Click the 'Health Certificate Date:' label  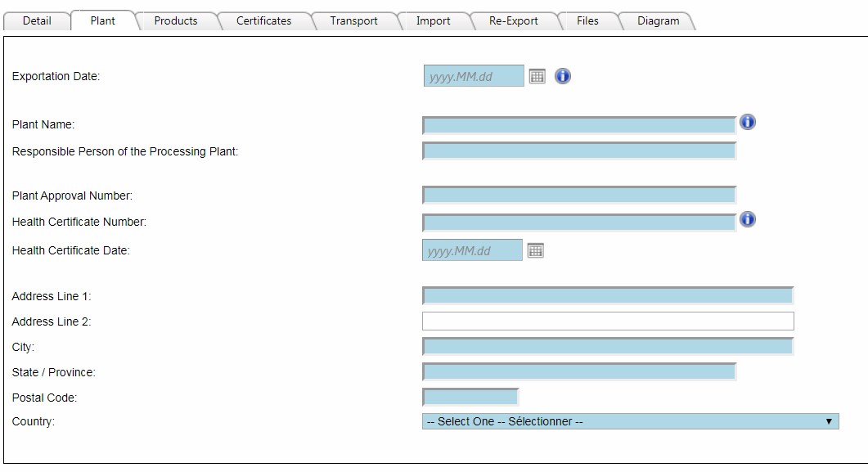point(71,250)
